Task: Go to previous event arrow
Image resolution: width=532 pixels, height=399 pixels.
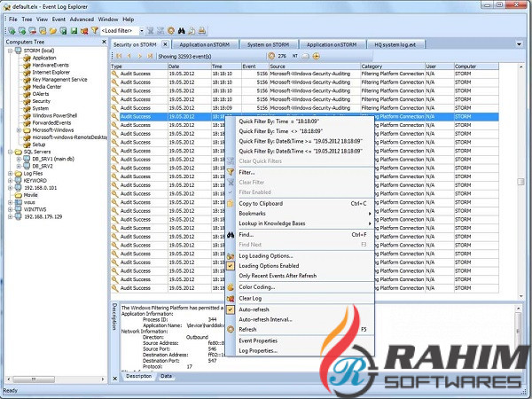Action: 129,56
